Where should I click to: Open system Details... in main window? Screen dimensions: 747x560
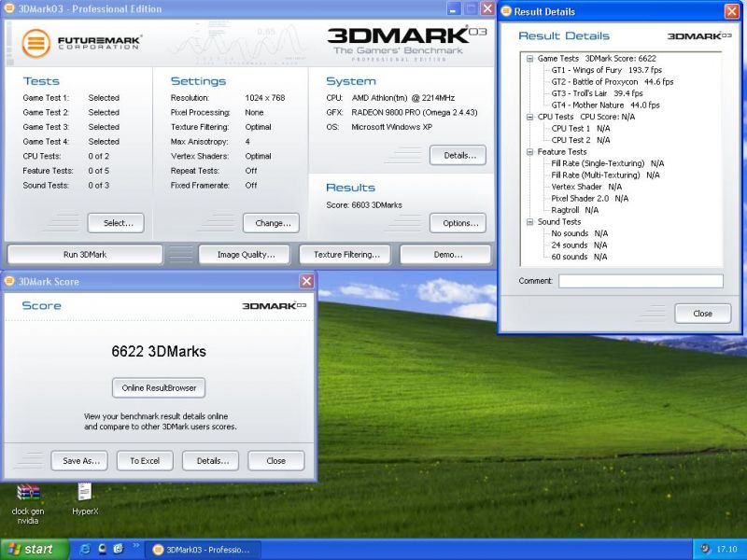click(458, 155)
